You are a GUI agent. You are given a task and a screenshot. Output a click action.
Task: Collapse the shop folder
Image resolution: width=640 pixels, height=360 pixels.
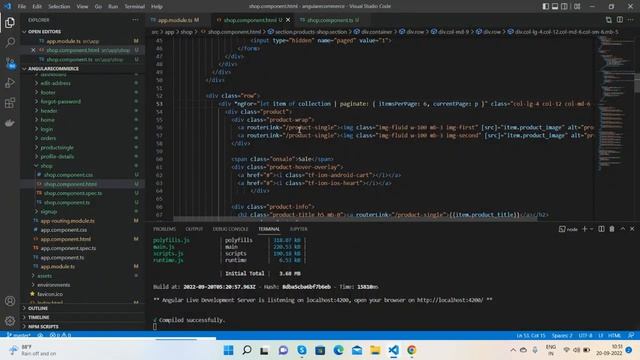[46, 166]
